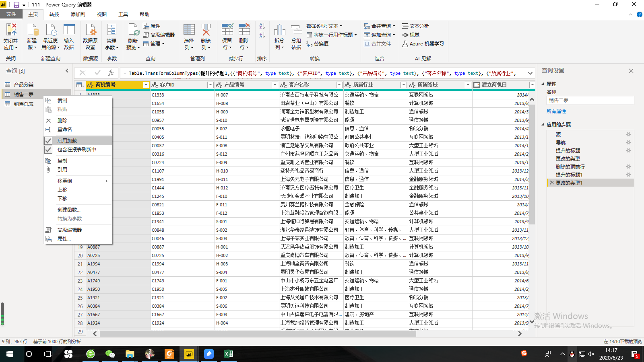Open 所属行业 column filter dropdown
The height and width of the screenshot is (362, 644).
coord(404,85)
